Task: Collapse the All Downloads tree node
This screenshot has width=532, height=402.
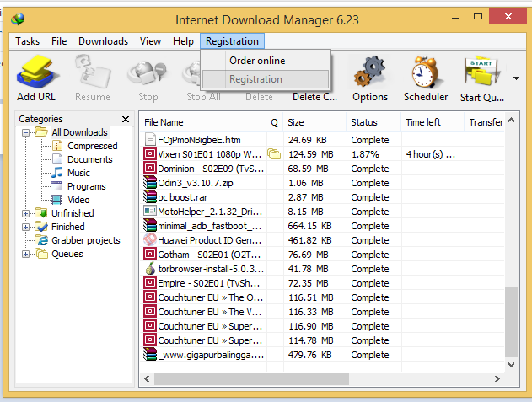Action: [26, 132]
